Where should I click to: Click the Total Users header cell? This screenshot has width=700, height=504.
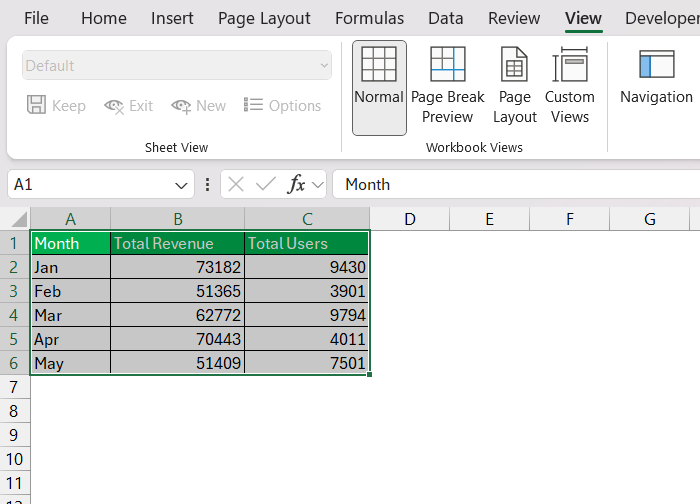coord(307,243)
